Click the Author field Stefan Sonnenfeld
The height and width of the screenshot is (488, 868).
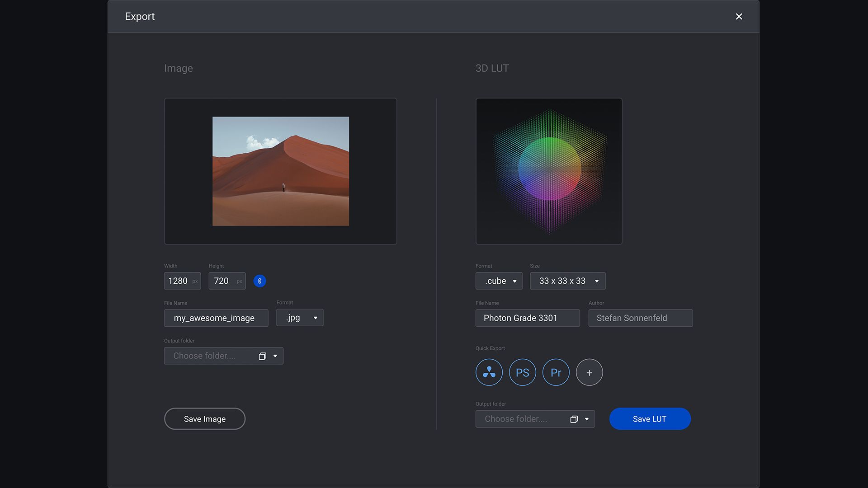pos(640,318)
